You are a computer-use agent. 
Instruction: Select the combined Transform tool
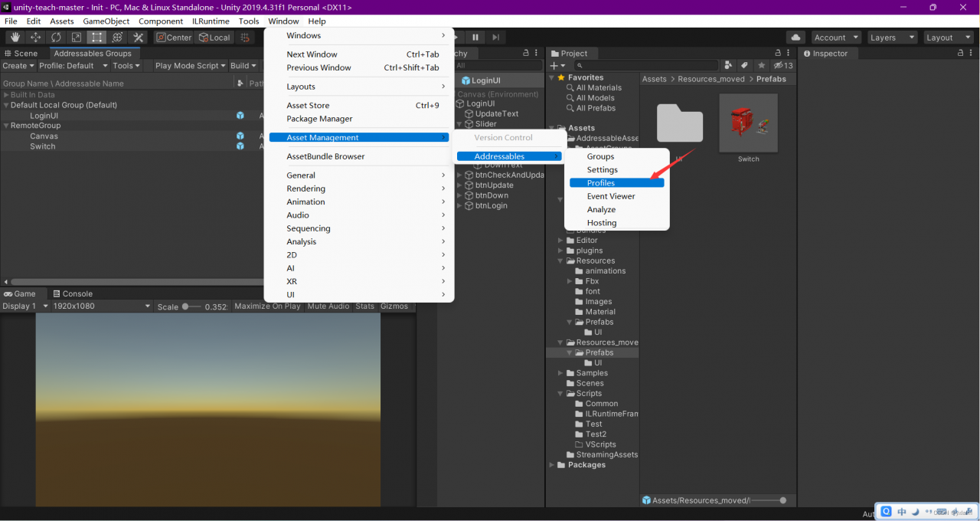coord(117,38)
